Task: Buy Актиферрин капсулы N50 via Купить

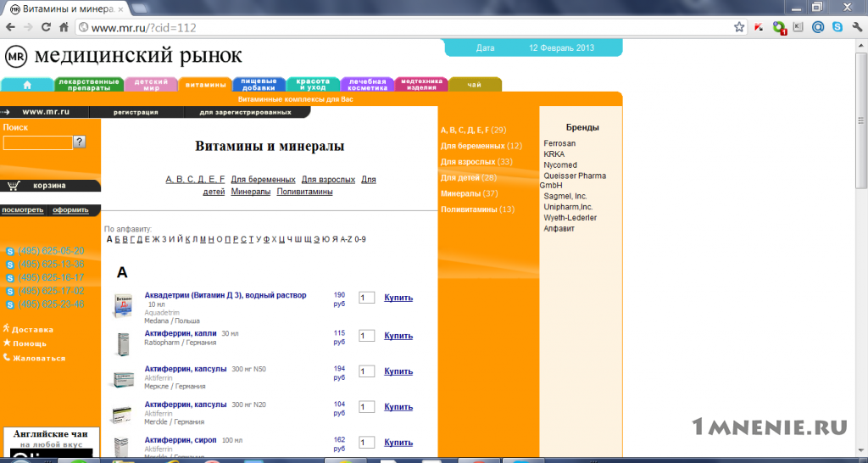Action: 398,371
